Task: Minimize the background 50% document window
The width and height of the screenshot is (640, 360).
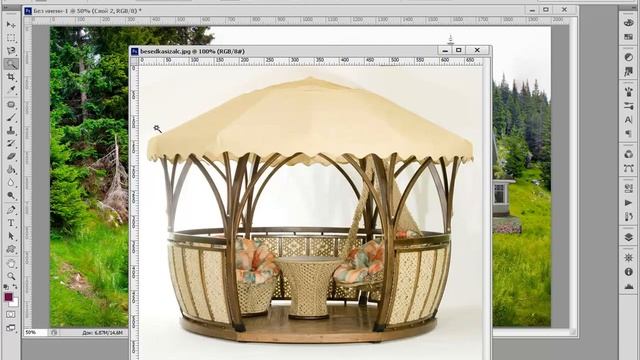Action: click(x=532, y=10)
